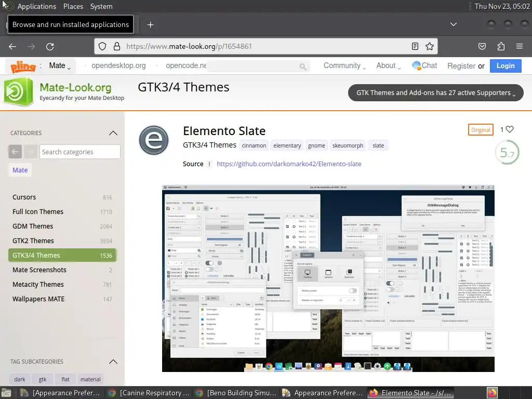Click the flat tag subcategory
Screen dimensions: 532x399
65,379
